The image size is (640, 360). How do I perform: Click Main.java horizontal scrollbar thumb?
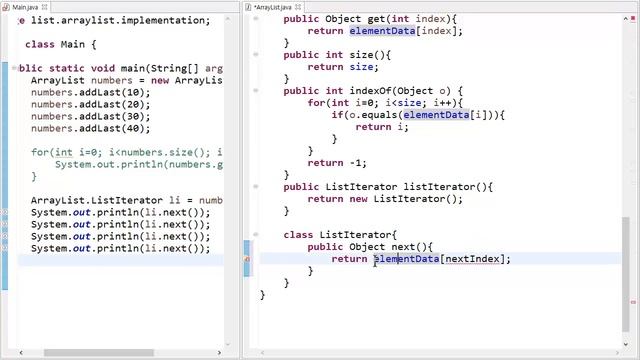click(99, 352)
